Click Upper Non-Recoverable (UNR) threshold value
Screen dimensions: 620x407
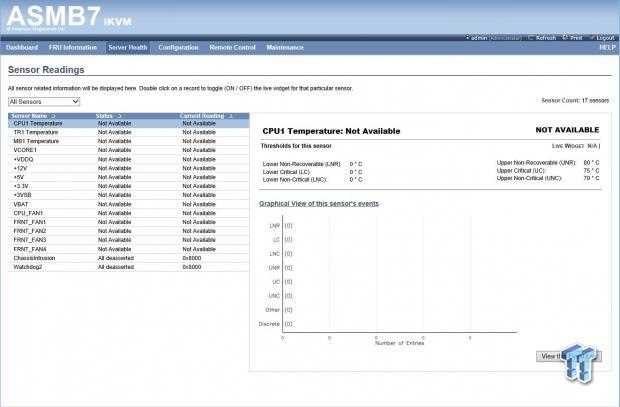tap(591, 163)
